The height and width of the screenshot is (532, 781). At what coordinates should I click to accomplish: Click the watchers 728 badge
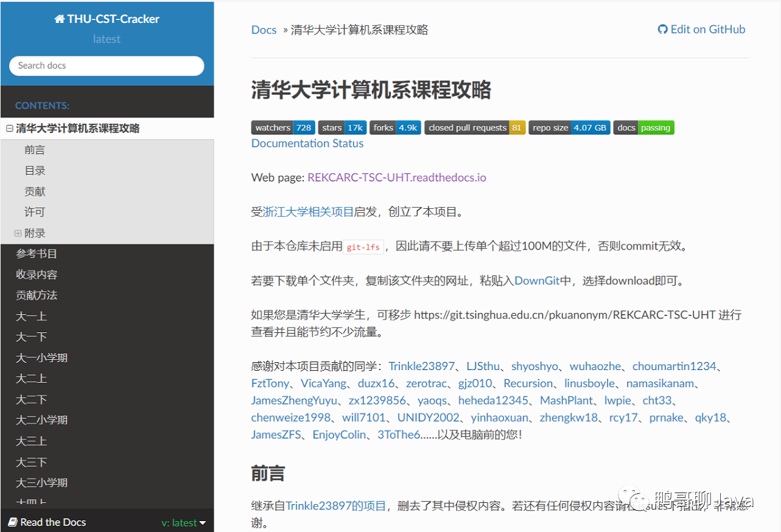click(x=283, y=127)
